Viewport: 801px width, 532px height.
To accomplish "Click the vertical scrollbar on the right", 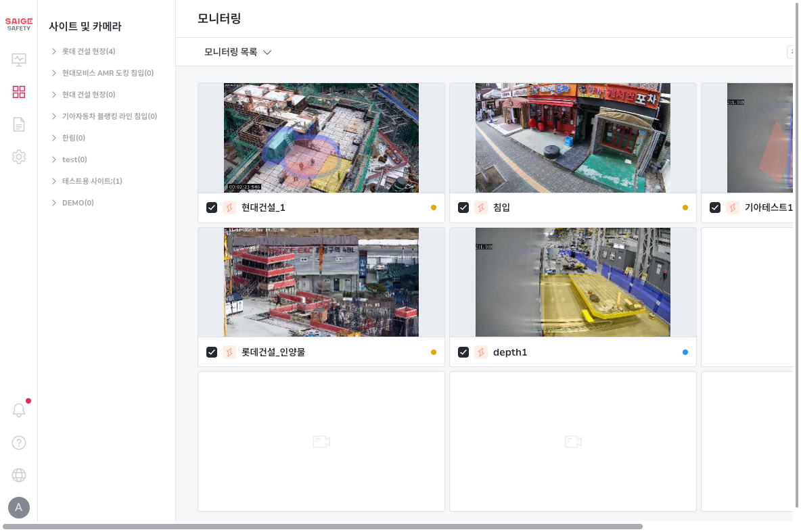I will point(796,254).
